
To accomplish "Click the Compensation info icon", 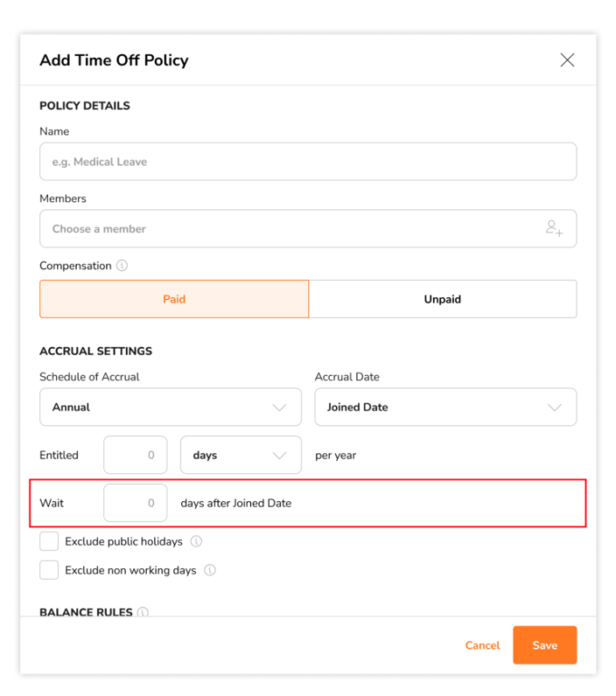I will (122, 266).
